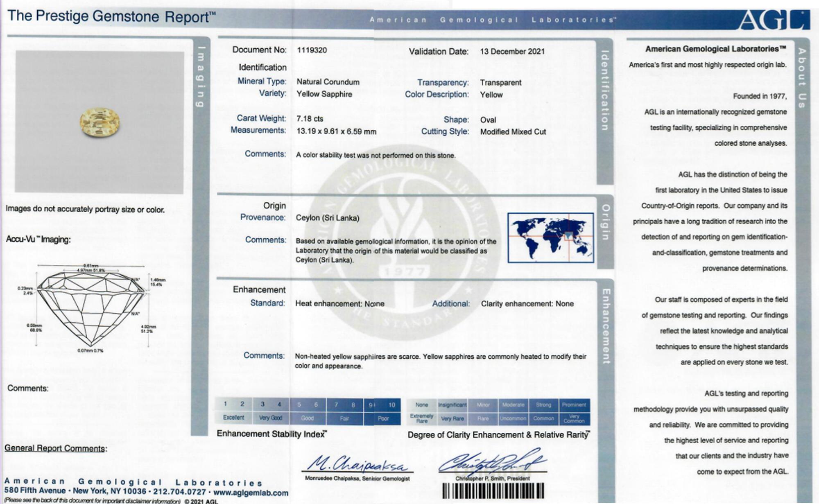Image resolution: width=819 pixels, height=504 pixels.
Task: Click 'Color Description' value 'Yellow'
Action: point(491,95)
